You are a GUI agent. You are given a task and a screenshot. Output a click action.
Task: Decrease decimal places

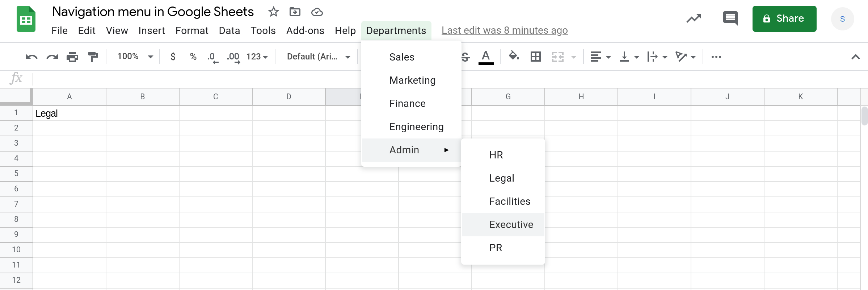point(213,57)
